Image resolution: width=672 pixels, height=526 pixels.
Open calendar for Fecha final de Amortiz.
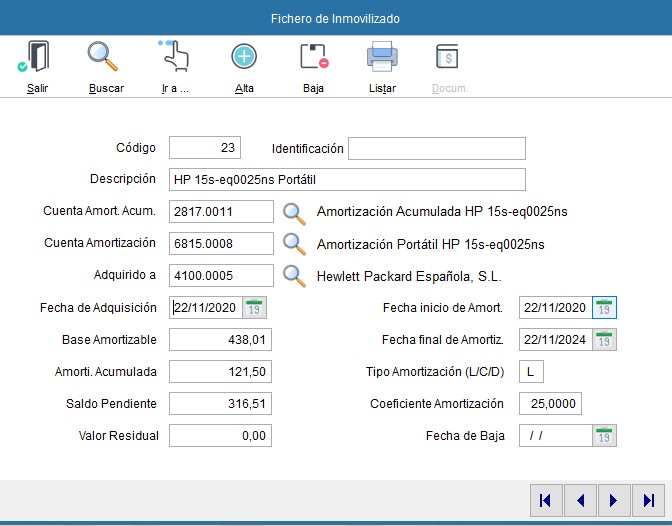pos(604,340)
